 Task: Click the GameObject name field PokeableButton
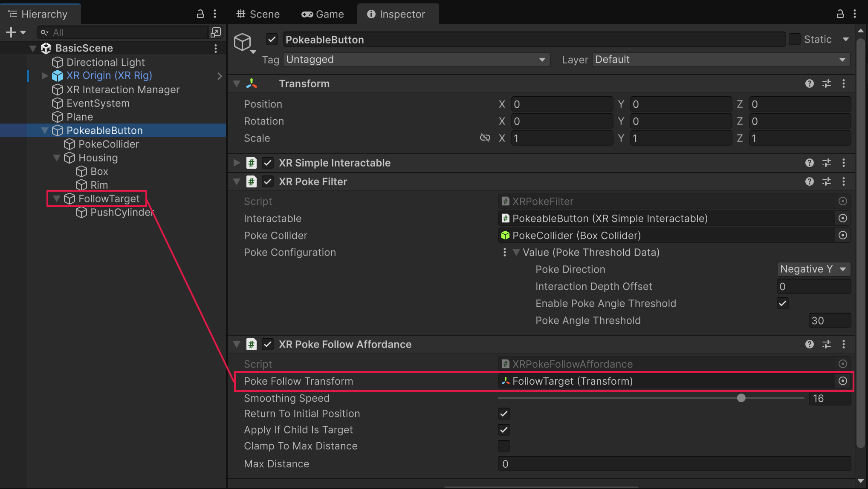534,40
